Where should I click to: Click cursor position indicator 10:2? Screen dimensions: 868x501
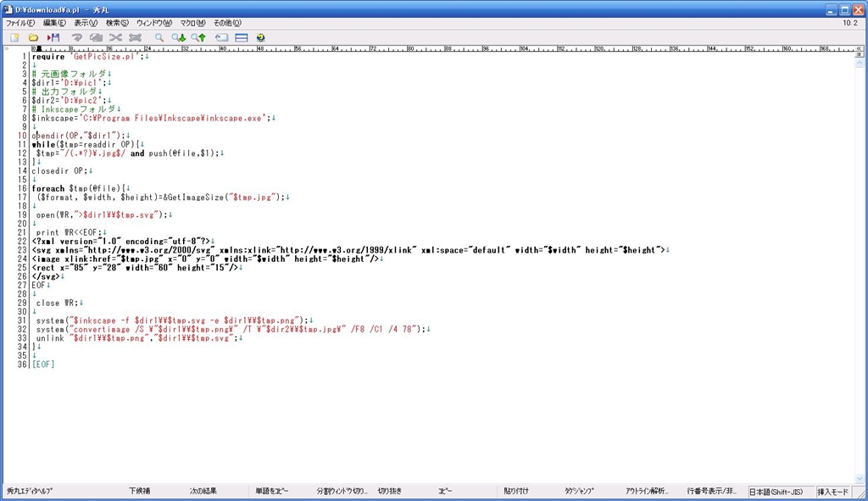[849, 23]
